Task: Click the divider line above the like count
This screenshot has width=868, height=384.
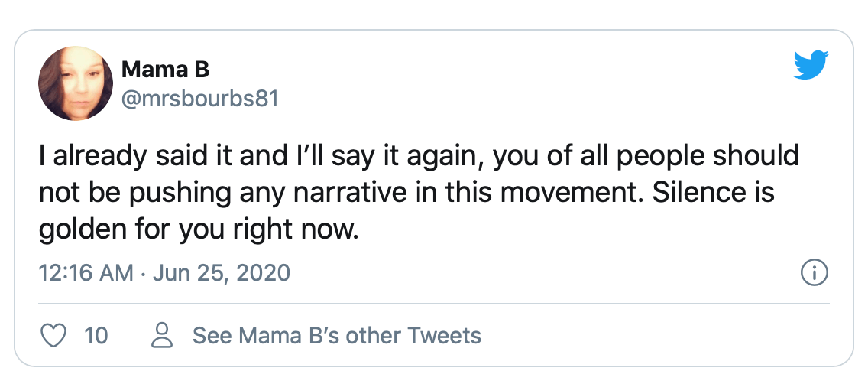Action: coord(434,304)
